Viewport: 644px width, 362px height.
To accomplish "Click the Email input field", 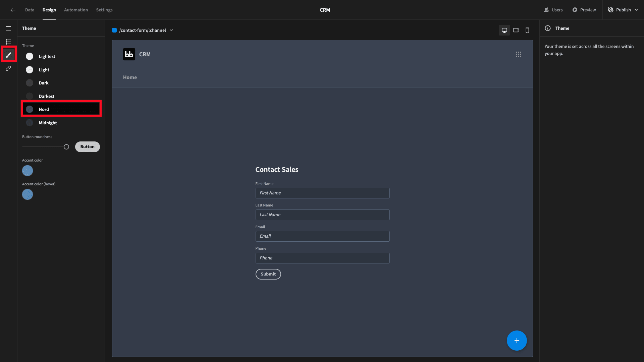I will tap(322, 236).
